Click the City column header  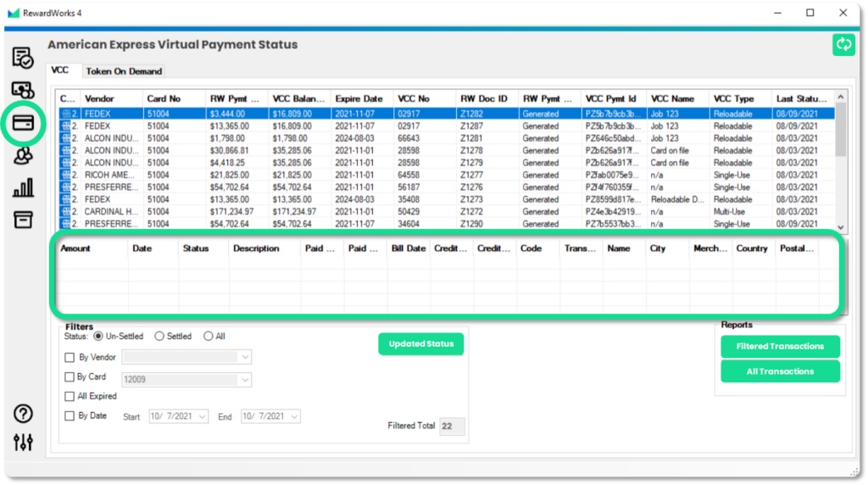(x=667, y=248)
